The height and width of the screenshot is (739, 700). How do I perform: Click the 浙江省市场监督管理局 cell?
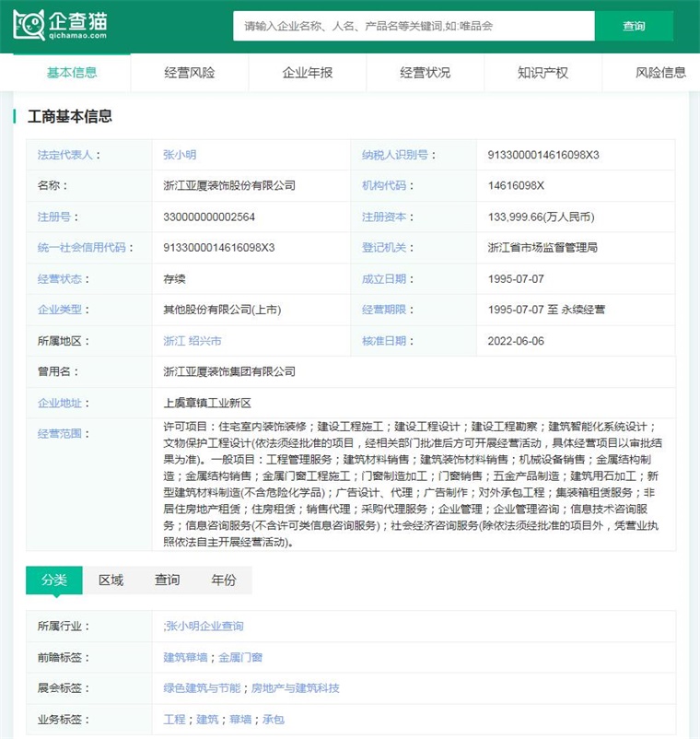[542, 248]
